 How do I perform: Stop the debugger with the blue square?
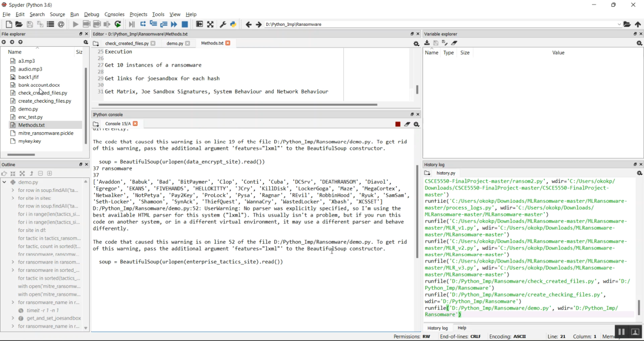pyautogui.click(x=185, y=24)
